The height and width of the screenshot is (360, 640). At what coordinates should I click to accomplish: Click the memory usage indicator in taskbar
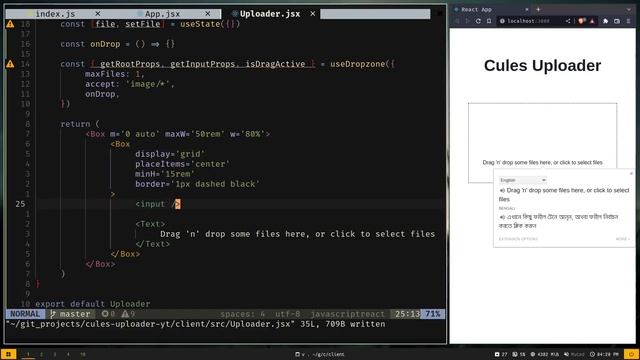coord(545,354)
